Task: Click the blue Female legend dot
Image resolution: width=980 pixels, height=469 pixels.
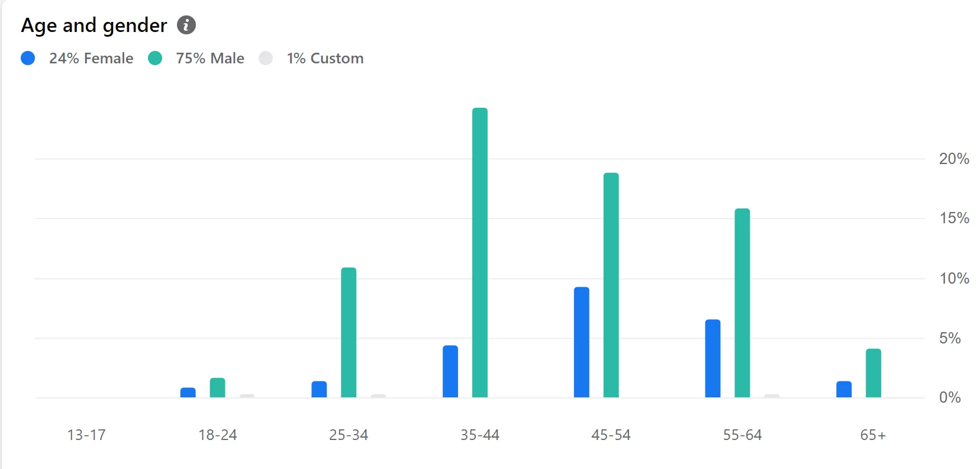Action: tap(28, 58)
